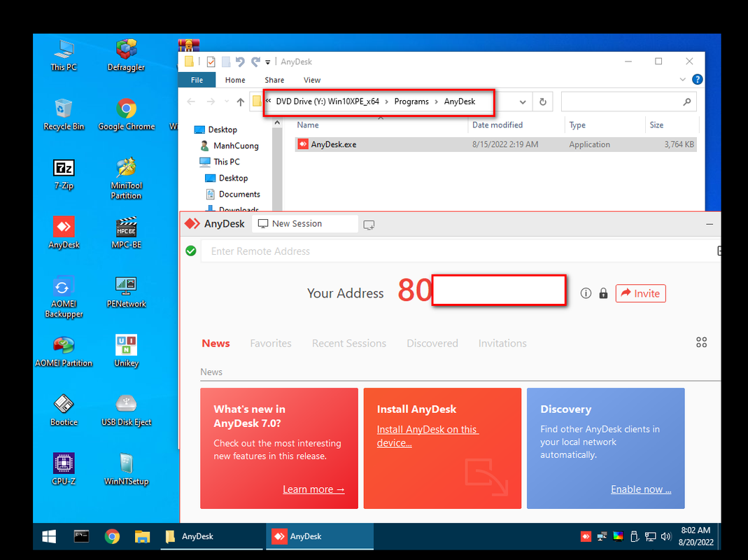
Task: Launch PENetwork desktop icon
Action: (x=127, y=292)
